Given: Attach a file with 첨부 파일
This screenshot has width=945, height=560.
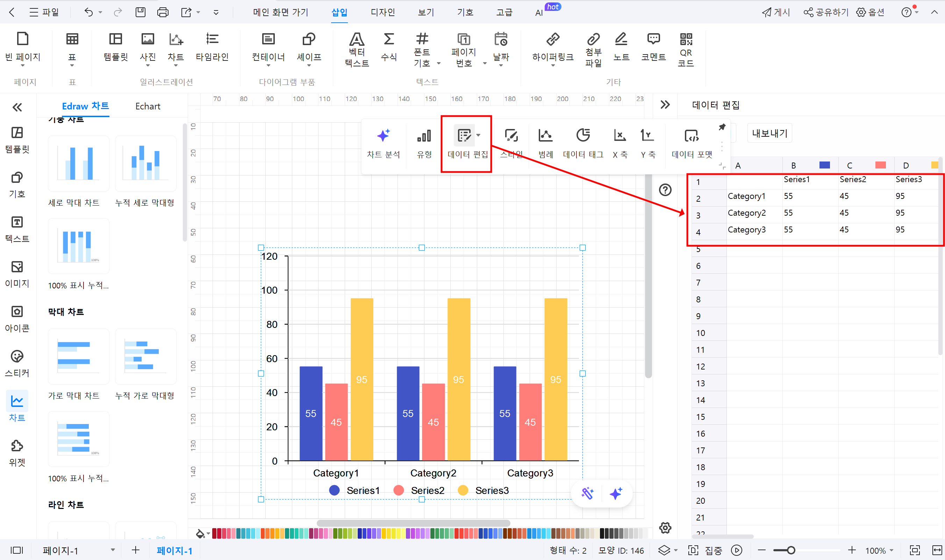Looking at the screenshot, I should [x=593, y=50].
